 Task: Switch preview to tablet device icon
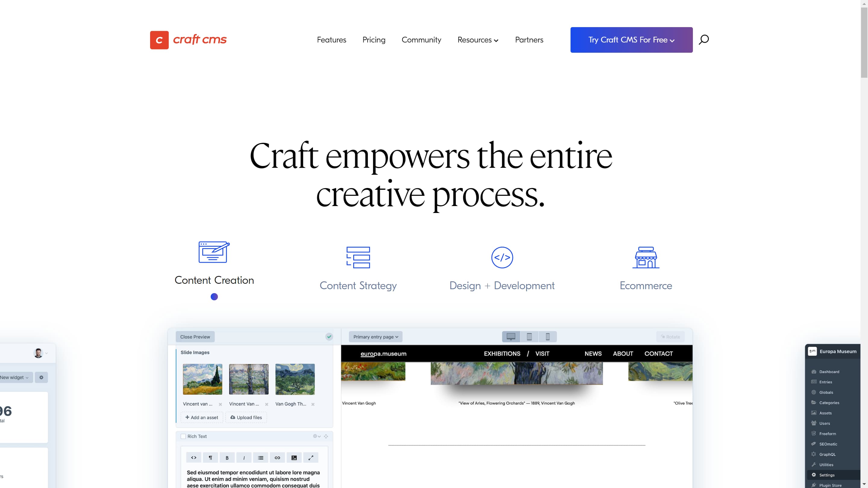point(529,336)
